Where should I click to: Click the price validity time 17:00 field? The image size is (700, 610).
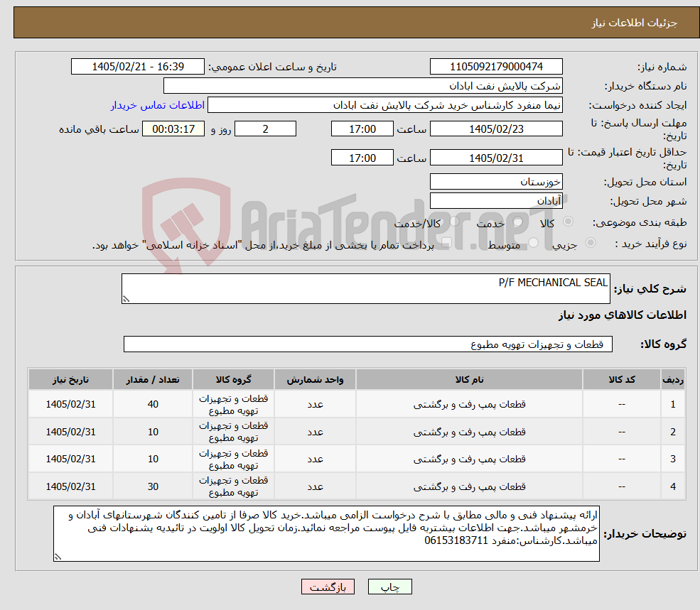362,158
